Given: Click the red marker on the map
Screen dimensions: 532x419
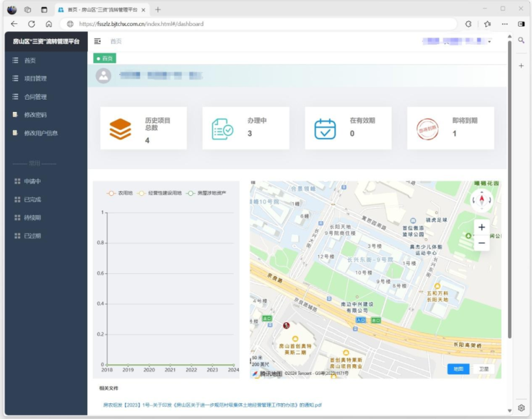Looking at the screenshot, I should tap(286, 325).
